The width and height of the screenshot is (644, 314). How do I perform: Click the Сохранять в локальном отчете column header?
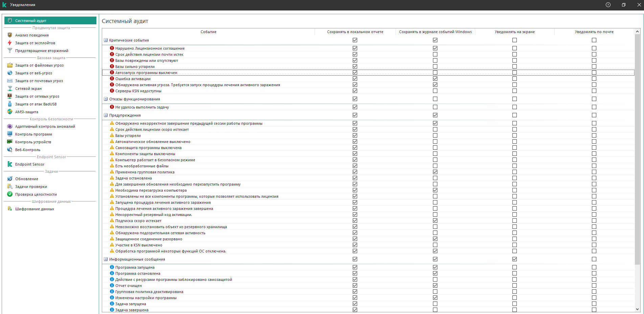click(x=355, y=32)
